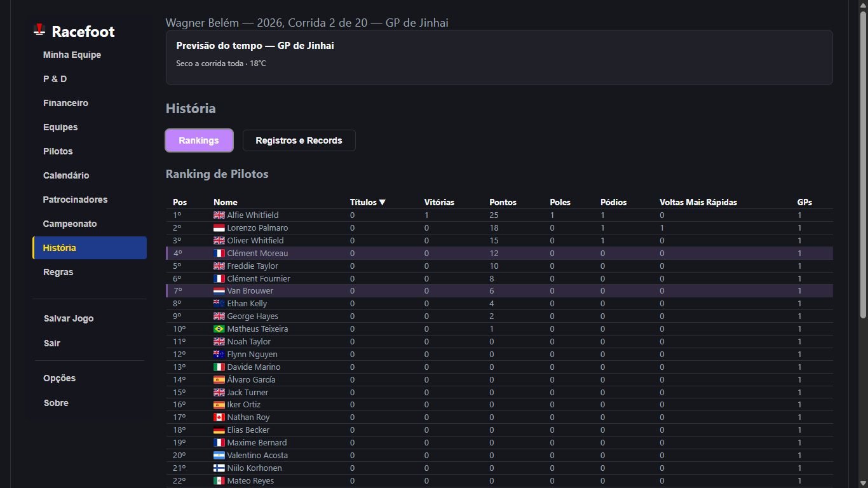Screen dimensions: 868x488
Task: Click the Canadian flag beside Nathan Roy
Action: pyautogui.click(x=219, y=417)
